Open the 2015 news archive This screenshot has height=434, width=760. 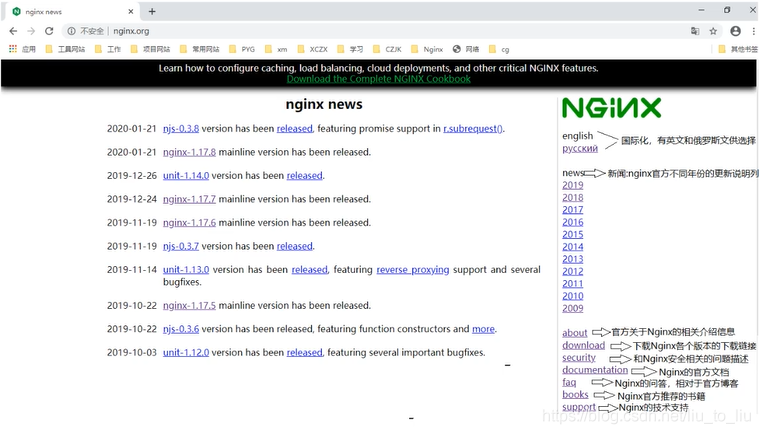pyautogui.click(x=573, y=234)
